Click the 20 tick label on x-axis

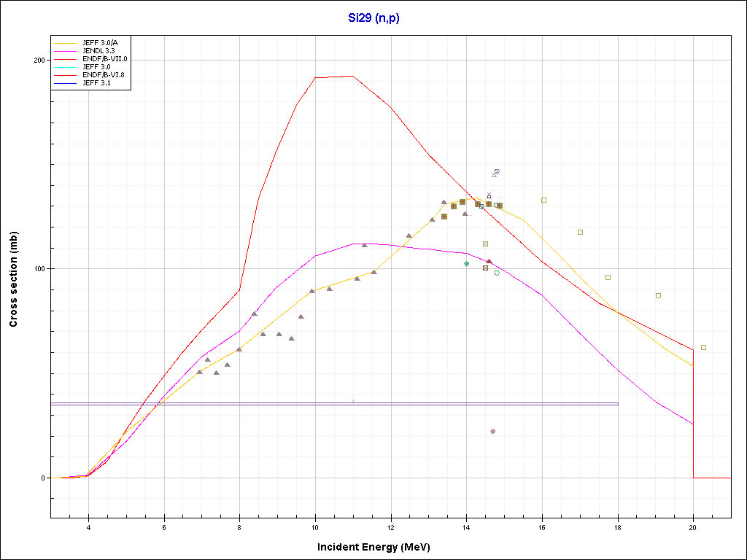tap(693, 527)
